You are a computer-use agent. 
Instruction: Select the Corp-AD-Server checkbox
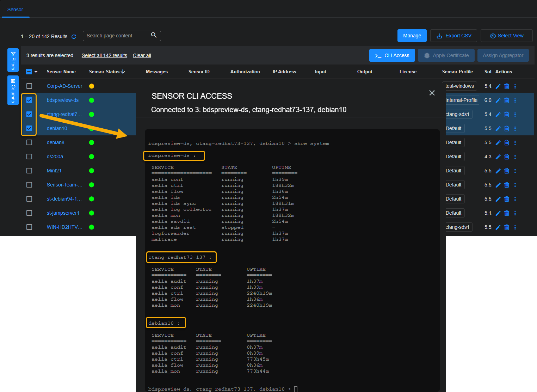coord(29,86)
